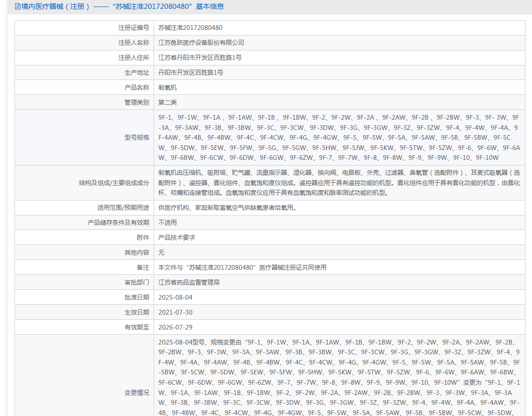Click remark text 本文件与…医疗器械注册证共同使用
Image resolution: width=532 pixels, height=416 pixels.
coord(242,268)
